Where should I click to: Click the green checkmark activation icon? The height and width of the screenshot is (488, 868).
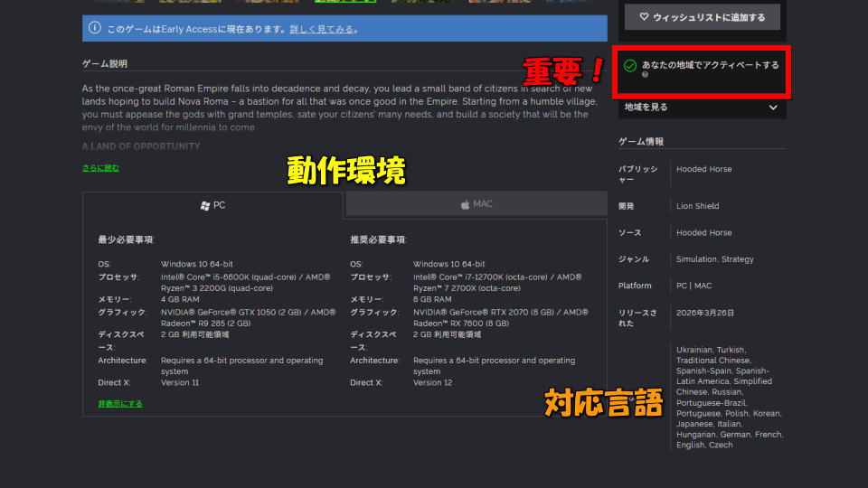[630, 65]
